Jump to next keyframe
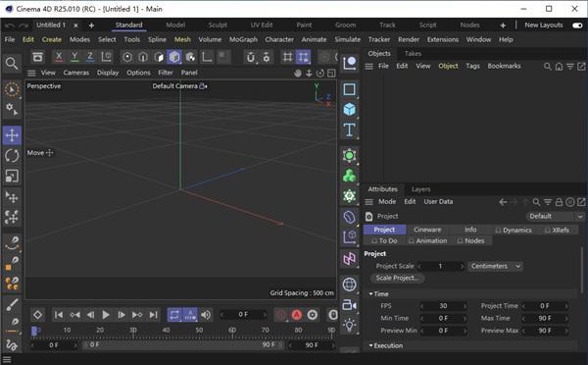This screenshot has width=588, height=365. (x=137, y=315)
